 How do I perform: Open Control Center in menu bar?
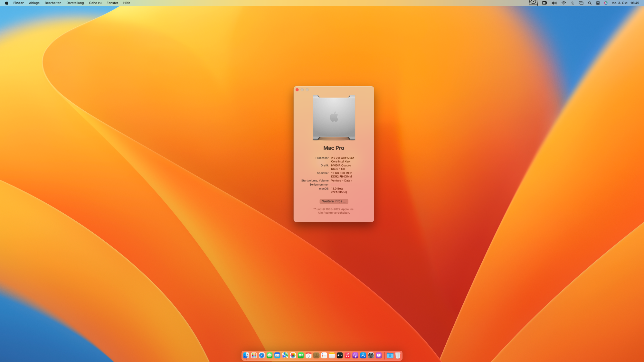(x=598, y=3)
